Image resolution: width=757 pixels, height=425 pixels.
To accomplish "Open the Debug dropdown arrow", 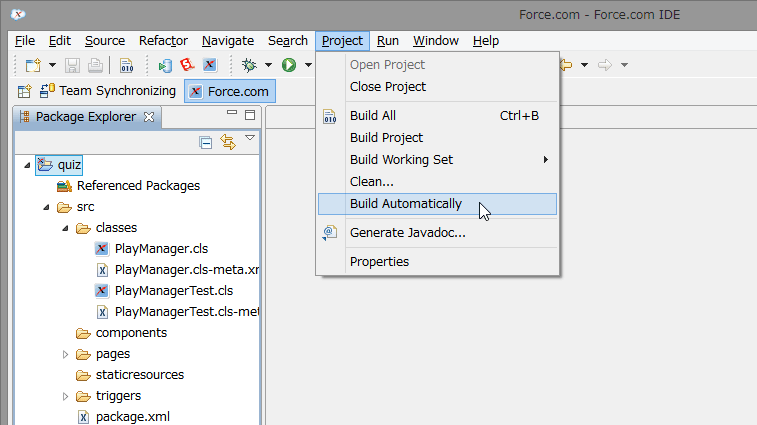I will [x=268, y=65].
